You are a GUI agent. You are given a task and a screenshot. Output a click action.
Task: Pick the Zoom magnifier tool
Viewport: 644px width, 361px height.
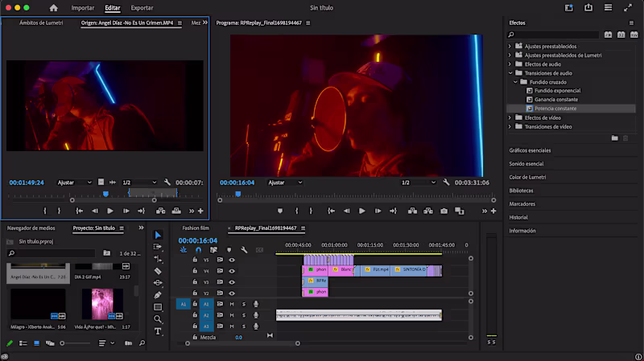pos(158,319)
